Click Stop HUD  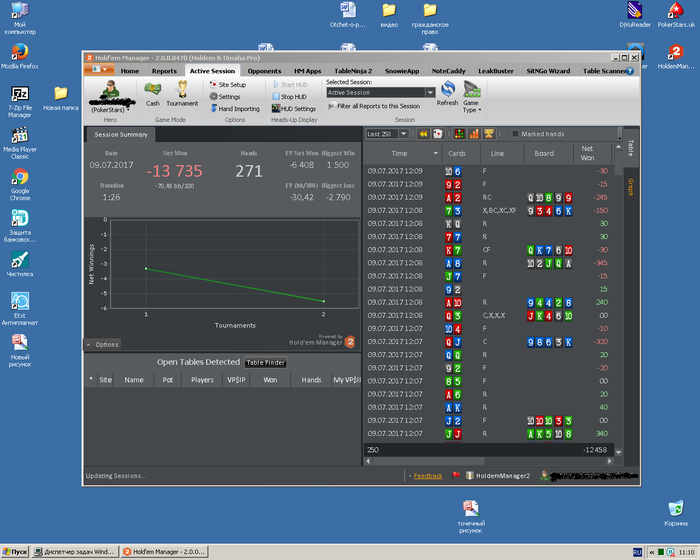[x=289, y=96]
